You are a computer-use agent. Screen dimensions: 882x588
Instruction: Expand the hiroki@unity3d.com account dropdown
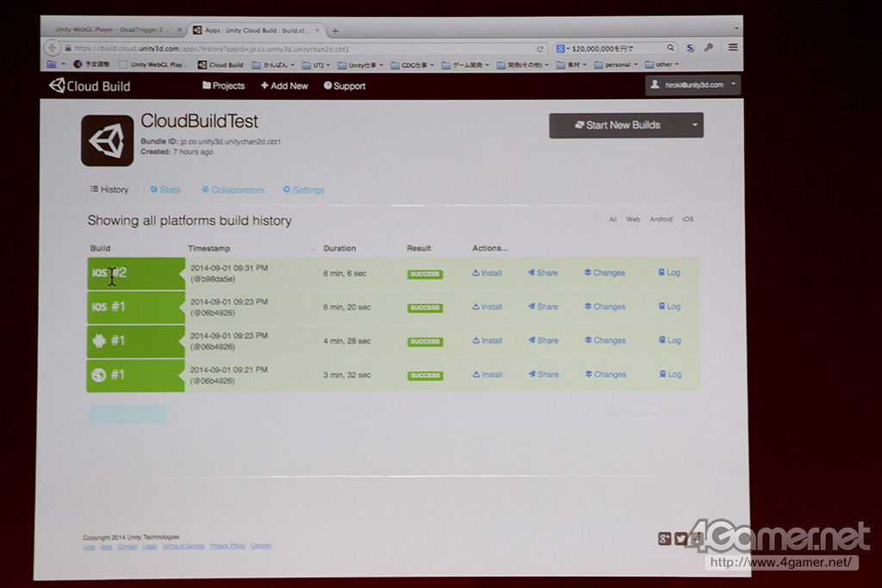693,85
